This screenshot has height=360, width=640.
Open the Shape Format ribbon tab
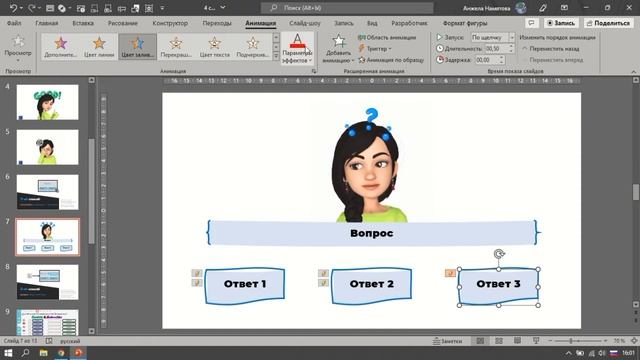coord(465,23)
